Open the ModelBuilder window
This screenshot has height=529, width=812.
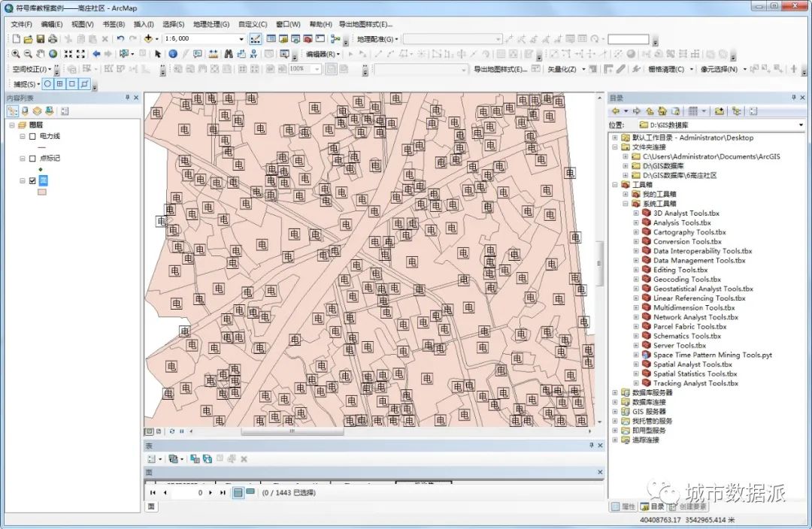(335, 39)
